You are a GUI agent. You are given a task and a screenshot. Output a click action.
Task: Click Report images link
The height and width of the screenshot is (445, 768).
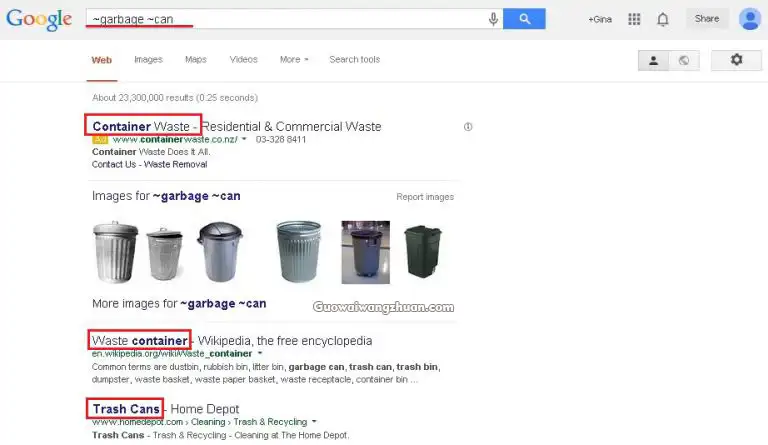pyautogui.click(x=425, y=197)
